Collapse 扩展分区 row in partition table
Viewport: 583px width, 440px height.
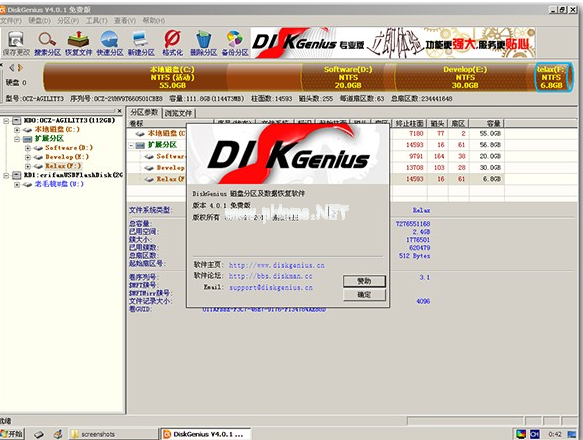(131, 145)
